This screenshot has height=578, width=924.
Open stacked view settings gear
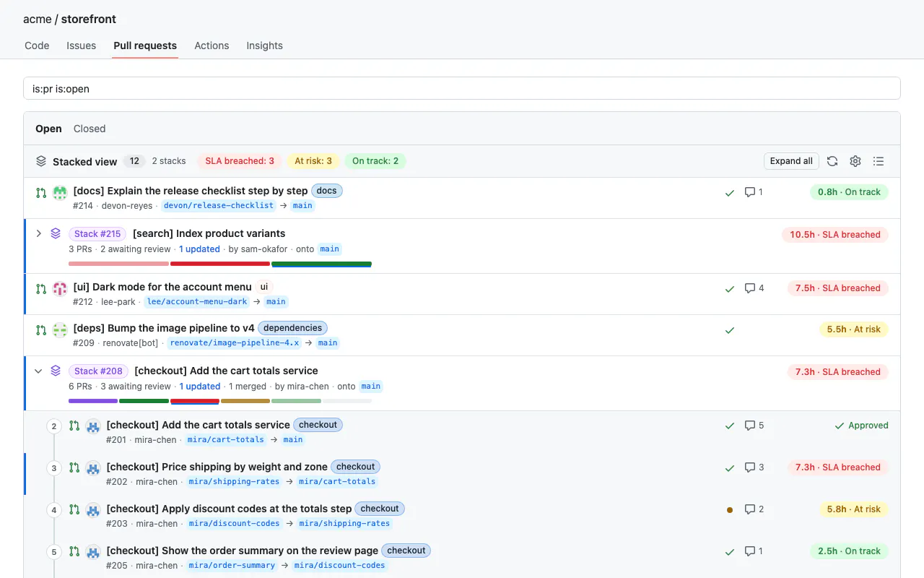pyautogui.click(x=855, y=161)
